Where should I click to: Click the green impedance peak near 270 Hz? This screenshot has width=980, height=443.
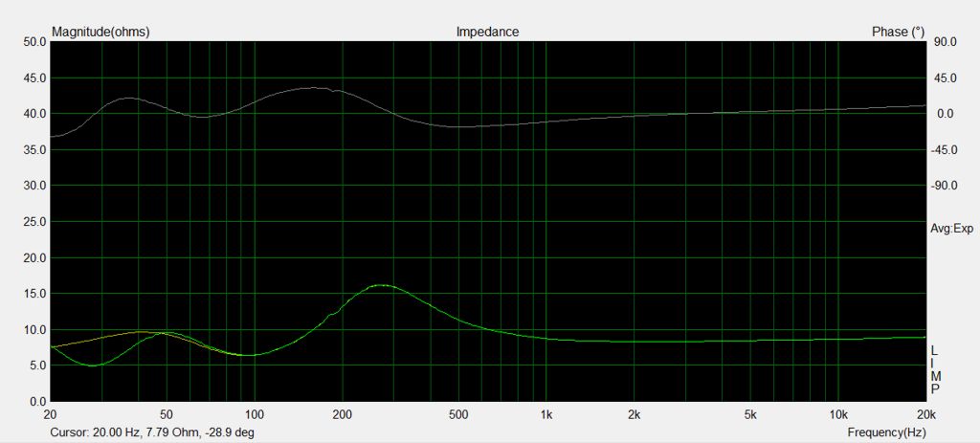point(382,285)
